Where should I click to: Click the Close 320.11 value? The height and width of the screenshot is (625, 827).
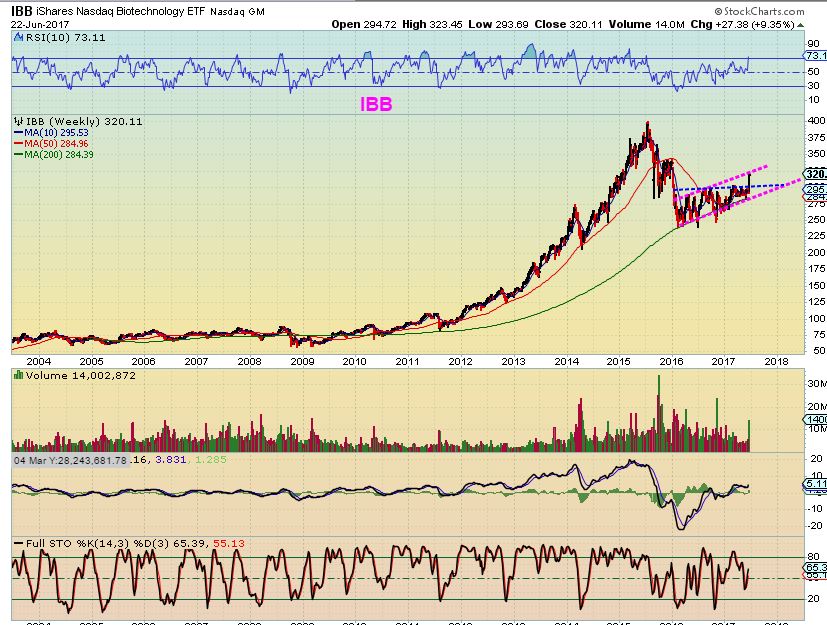(568, 24)
